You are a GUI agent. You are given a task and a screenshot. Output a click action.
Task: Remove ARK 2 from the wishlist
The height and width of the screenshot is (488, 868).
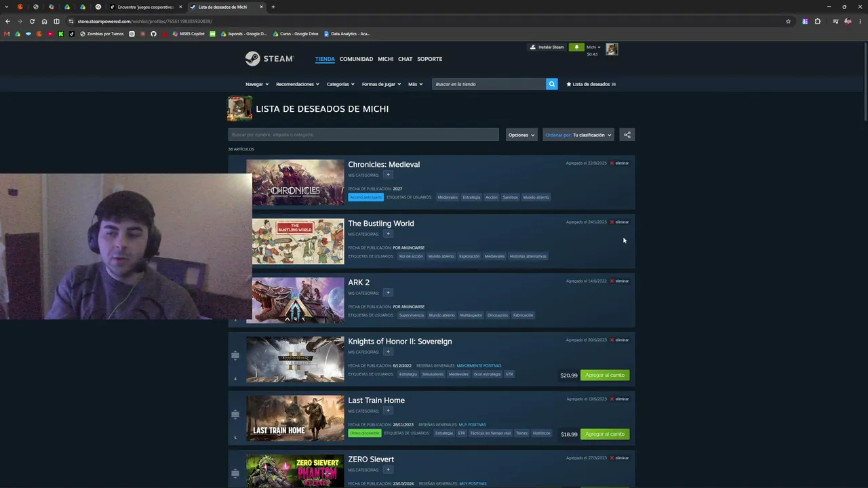tap(620, 281)
